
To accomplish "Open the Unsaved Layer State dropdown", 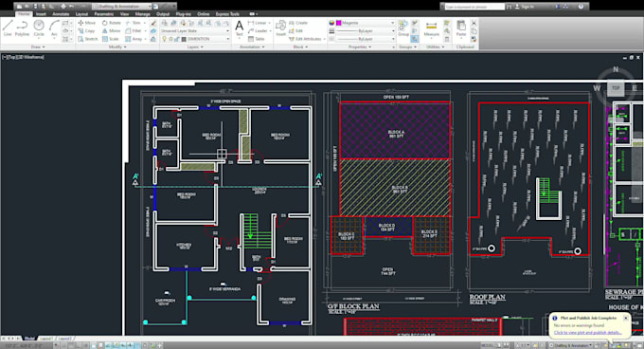I will click(x=195, y=31).
